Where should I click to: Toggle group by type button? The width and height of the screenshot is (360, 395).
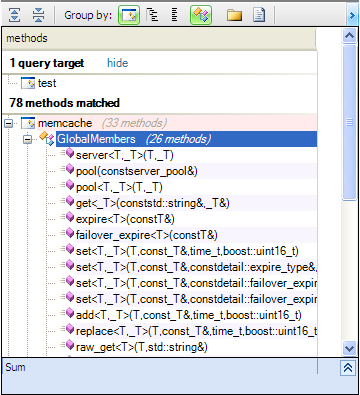pyautogui.click(x=201, y=15)
